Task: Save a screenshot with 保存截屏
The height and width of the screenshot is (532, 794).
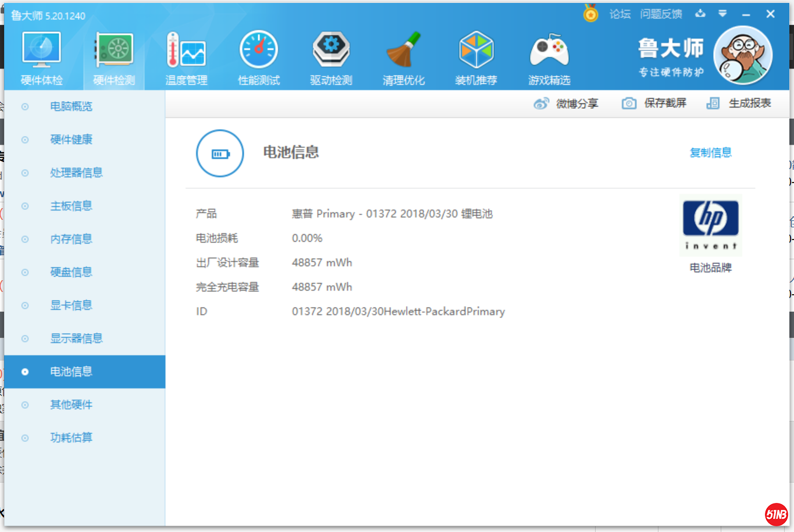Action: tap(654, 103)
